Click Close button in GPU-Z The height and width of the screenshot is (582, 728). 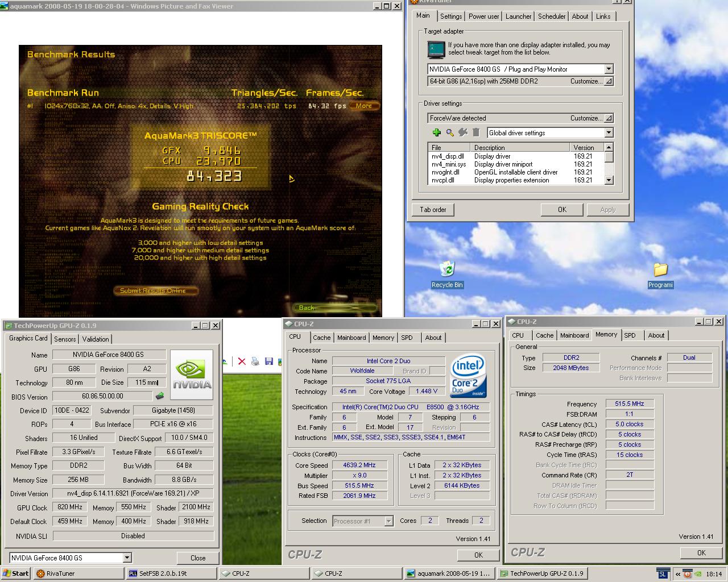click(198, 558)
